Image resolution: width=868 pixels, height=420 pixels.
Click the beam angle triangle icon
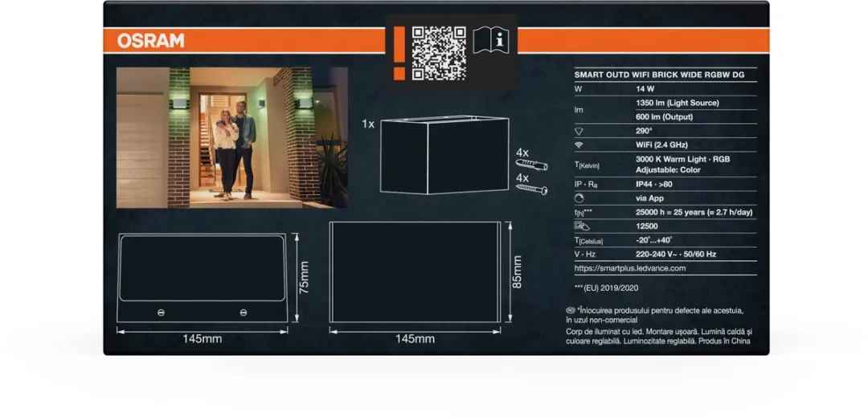click(x=579, y=131)
